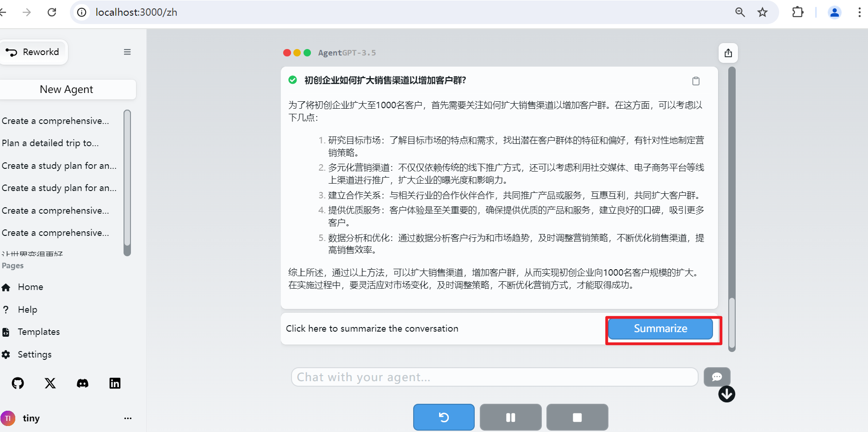The image size is (868, 432).
Task: Focus the Chat with your agent field
Action: pos(494,377)
